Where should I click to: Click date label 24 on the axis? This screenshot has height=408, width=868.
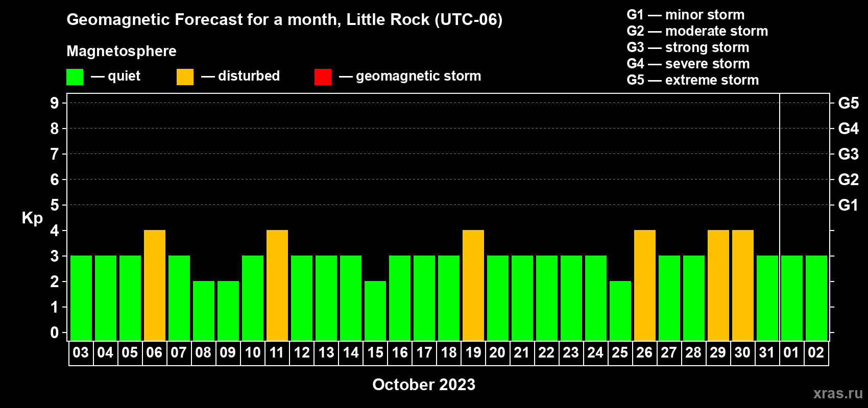pyautogui.click(x=595, y=352)
